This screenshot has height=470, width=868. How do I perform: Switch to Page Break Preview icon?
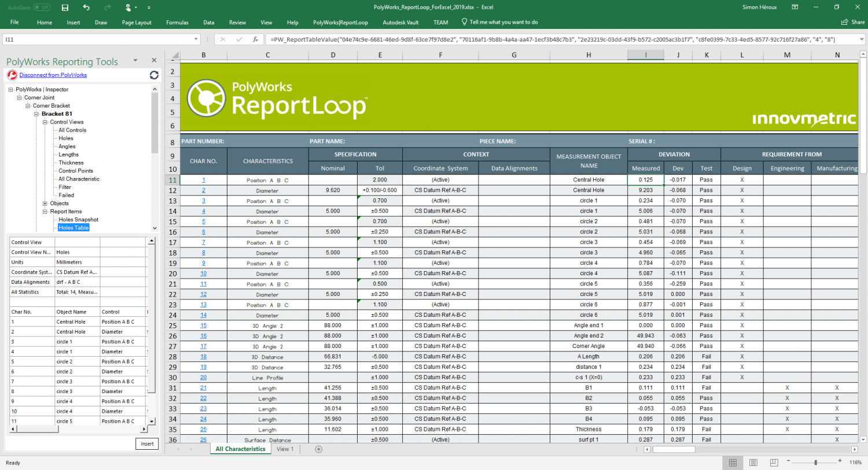click(774, 462)
